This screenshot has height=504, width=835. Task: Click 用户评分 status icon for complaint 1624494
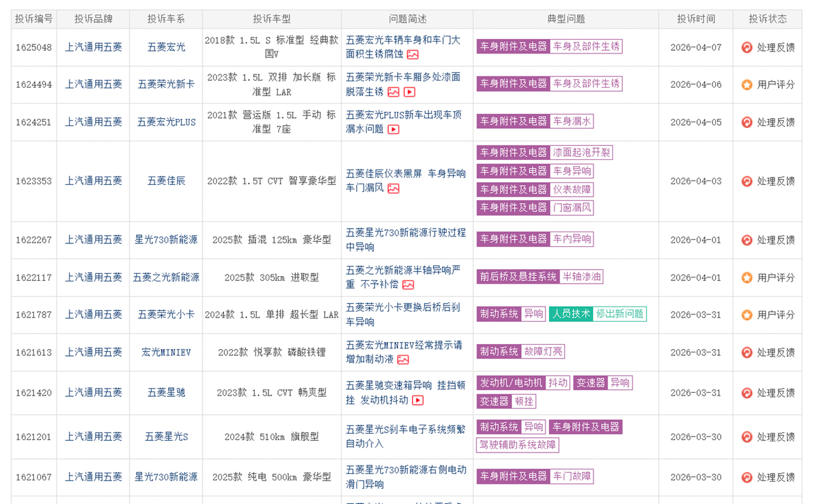point(747,85)
